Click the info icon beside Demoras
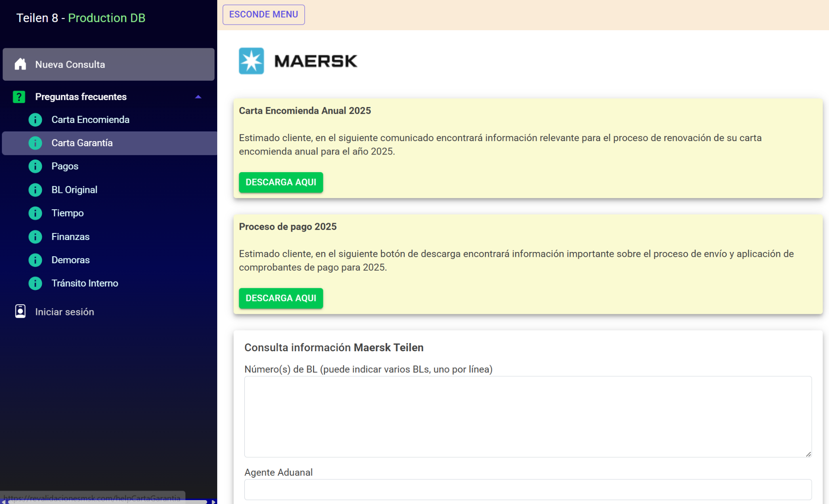Screen dimensions: 829x504 (35, 260)
